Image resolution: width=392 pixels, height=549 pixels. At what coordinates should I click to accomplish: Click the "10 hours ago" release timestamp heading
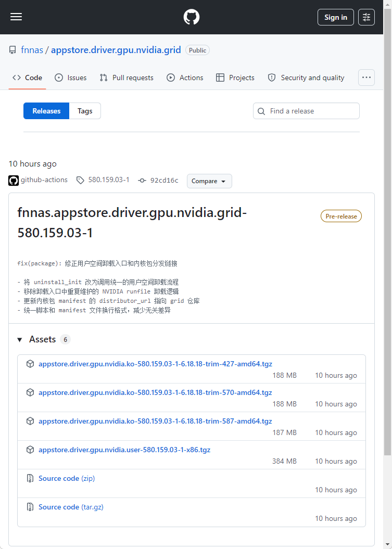(x=33, y=164)
